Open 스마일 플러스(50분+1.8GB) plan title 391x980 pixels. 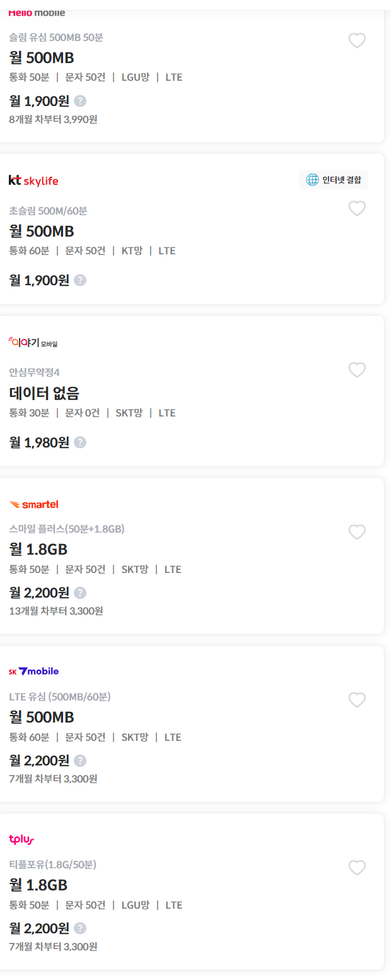[67, 529]
